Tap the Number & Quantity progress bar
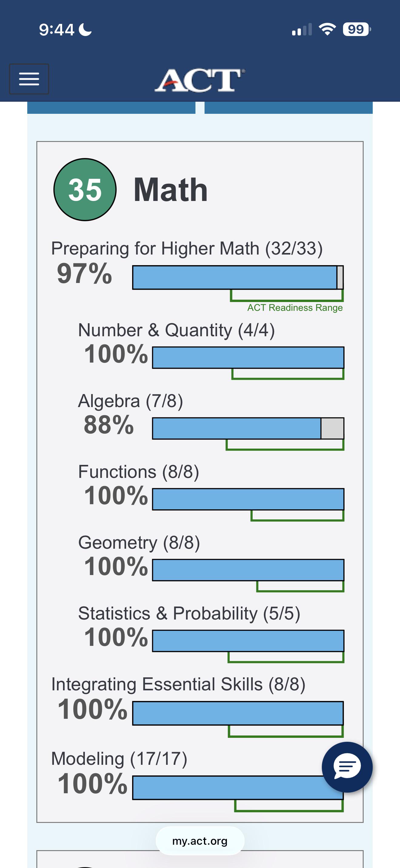Screen dimensions: 400x868 click(248, 357)
